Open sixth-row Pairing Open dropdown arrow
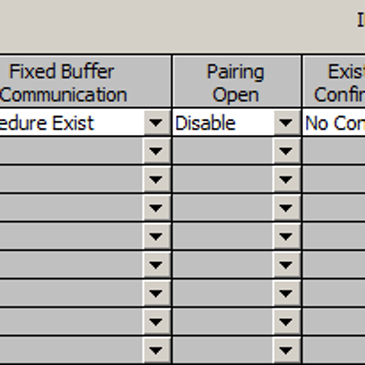 286,264
